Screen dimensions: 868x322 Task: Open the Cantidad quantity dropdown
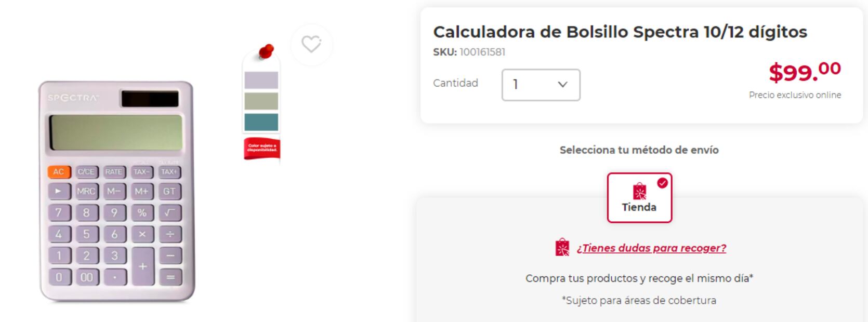pos(541,85)
